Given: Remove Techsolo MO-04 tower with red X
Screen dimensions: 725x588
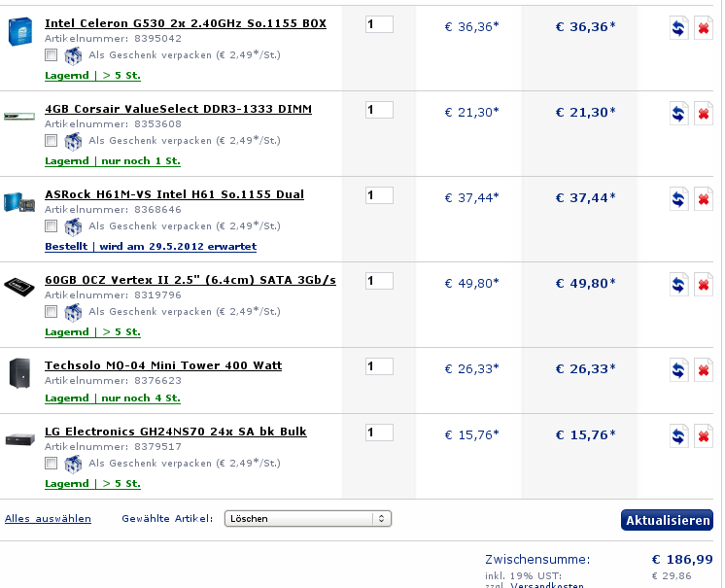Looking at the screenshot, I should pos(704,370).
